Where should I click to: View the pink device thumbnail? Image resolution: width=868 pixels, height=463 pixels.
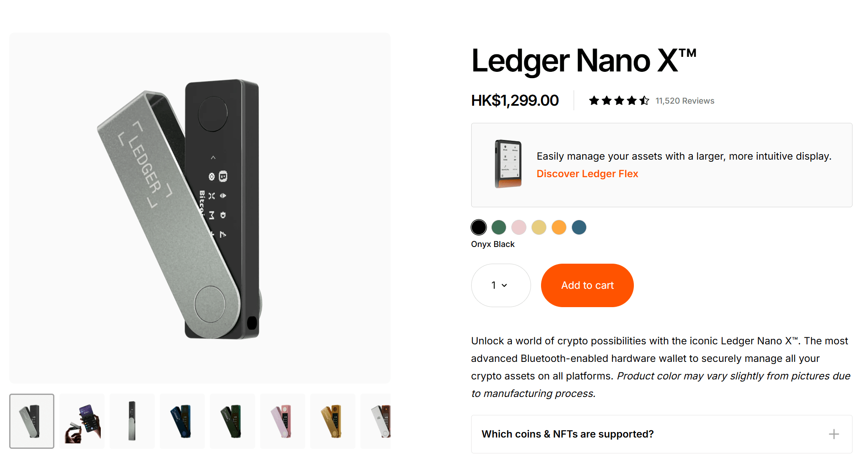pyautogui.click(x=283, y=421)
